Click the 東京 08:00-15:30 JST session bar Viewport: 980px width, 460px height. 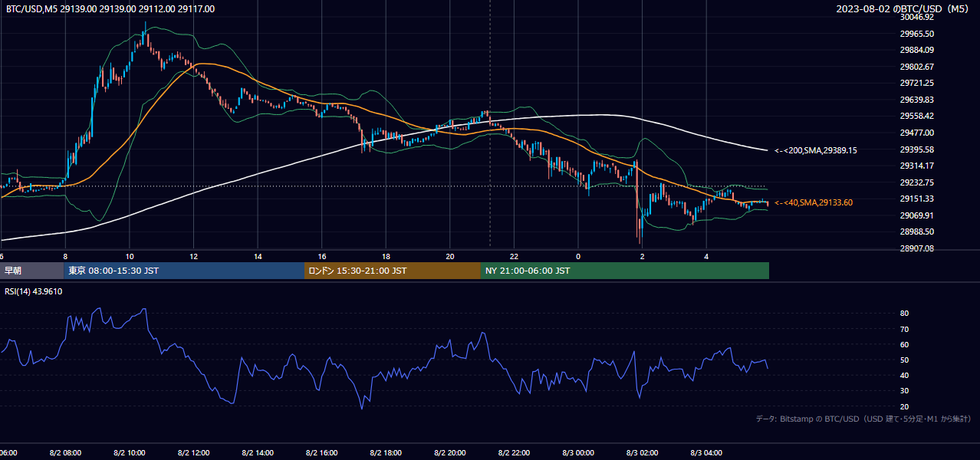(x=184, y=271)
